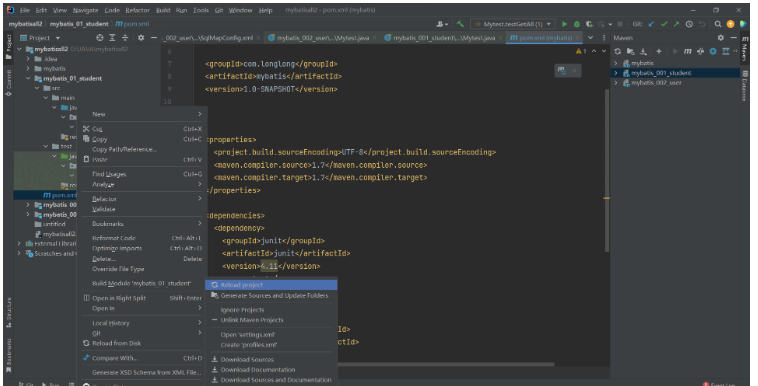Open Refactor in the menu bar
This screenshot has width=758, height=386.
click(138, 10)
